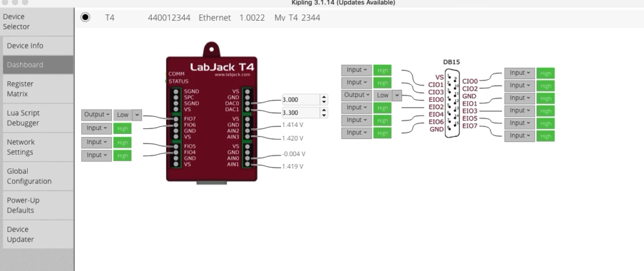Click the EIO4 green High indicator
644x271 pixels.
point(382,121)
